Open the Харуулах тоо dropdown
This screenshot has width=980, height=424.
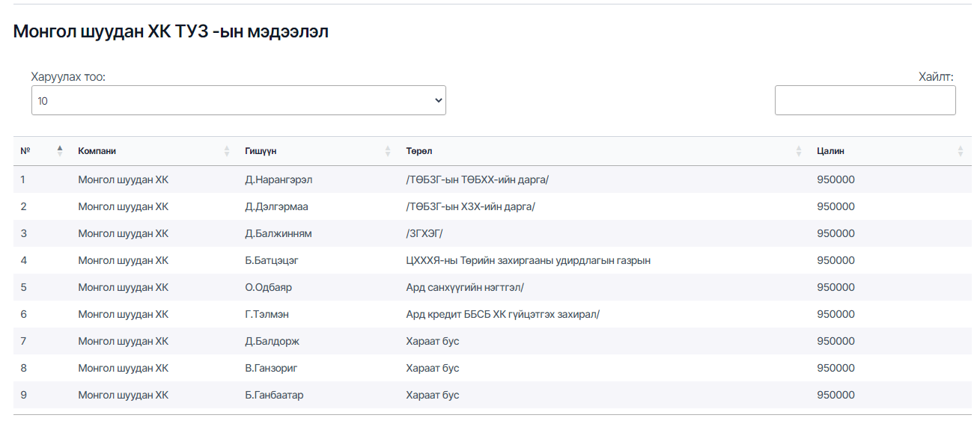[238, 100]
